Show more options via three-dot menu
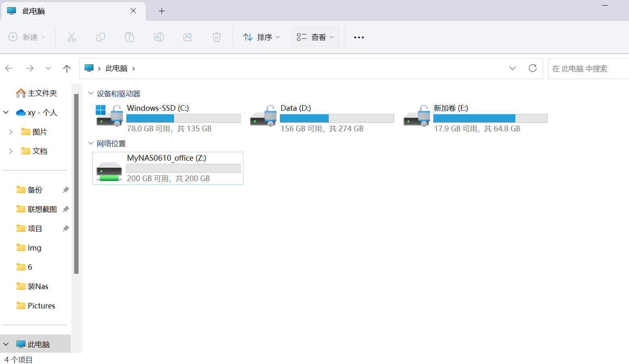This screenshot has width=629, height=364. [x=359, y=37]
